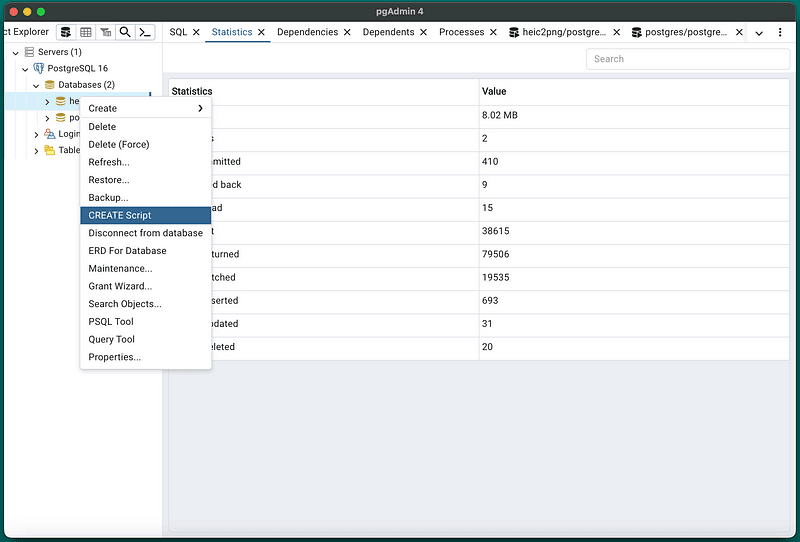Click the statistics Search field
This screenshot has height=542, width=800.
click(x=688, y=59)
